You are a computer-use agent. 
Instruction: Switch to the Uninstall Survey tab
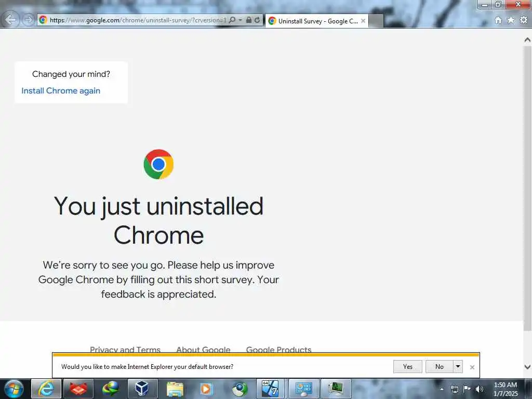point(317,21)
